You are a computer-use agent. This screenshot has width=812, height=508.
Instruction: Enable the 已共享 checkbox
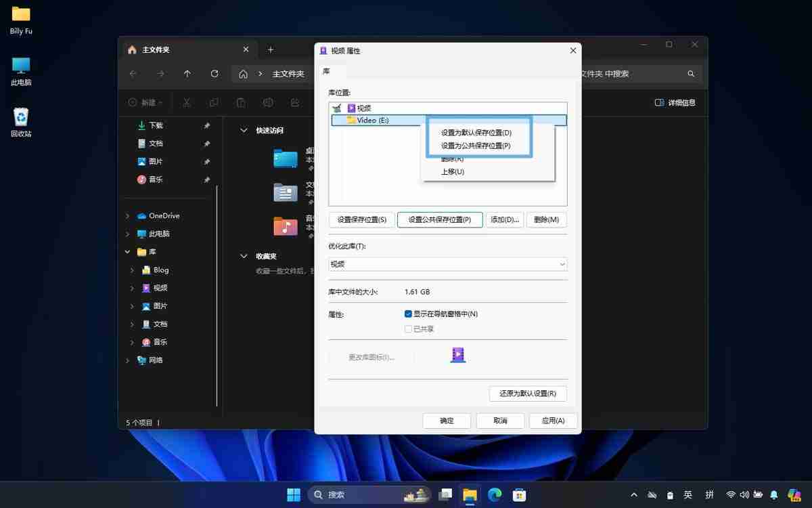407,329
